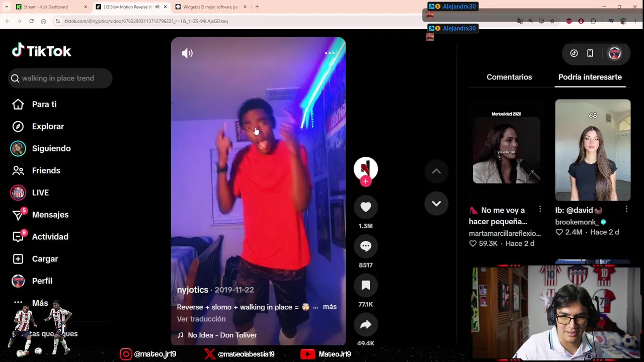Open the brookemonk_ profile link

[577, 222]
